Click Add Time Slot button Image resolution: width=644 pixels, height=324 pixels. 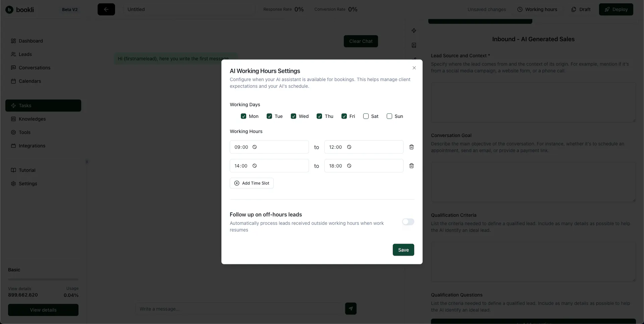click(252, 183)
